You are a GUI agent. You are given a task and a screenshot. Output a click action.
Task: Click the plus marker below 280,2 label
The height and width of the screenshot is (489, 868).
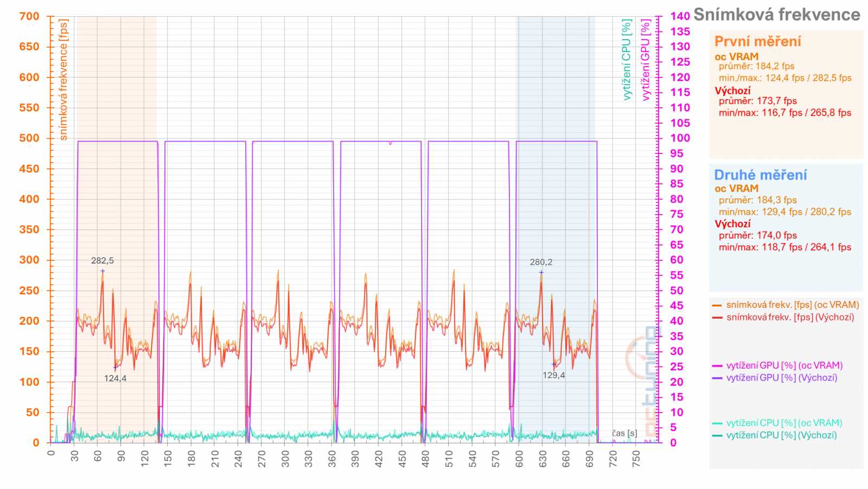tap(541, 272)
